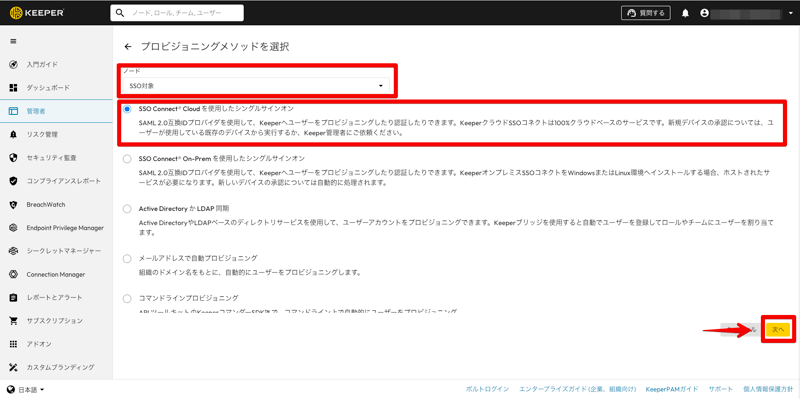Click レポートとアラート label
Image resolution: width=800 pixels, height=399 pixels.
pos(54,297)
